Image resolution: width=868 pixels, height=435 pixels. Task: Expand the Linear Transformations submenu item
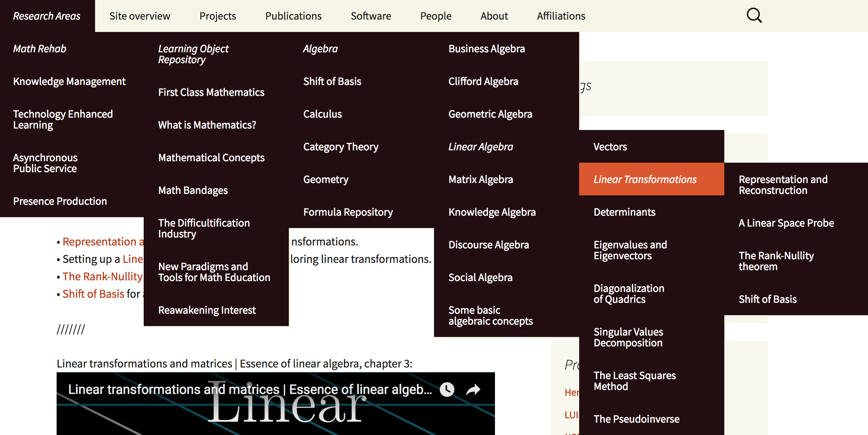645,179
